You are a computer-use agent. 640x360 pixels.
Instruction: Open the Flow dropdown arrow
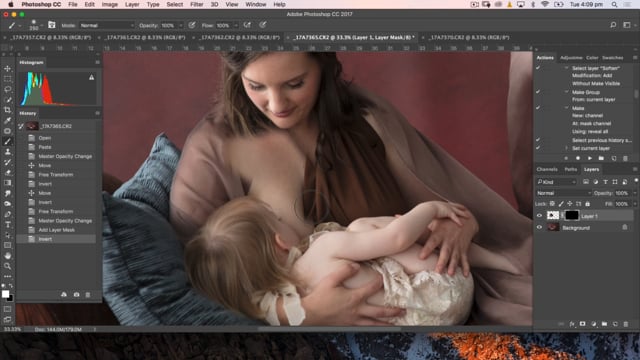(236, 25)
